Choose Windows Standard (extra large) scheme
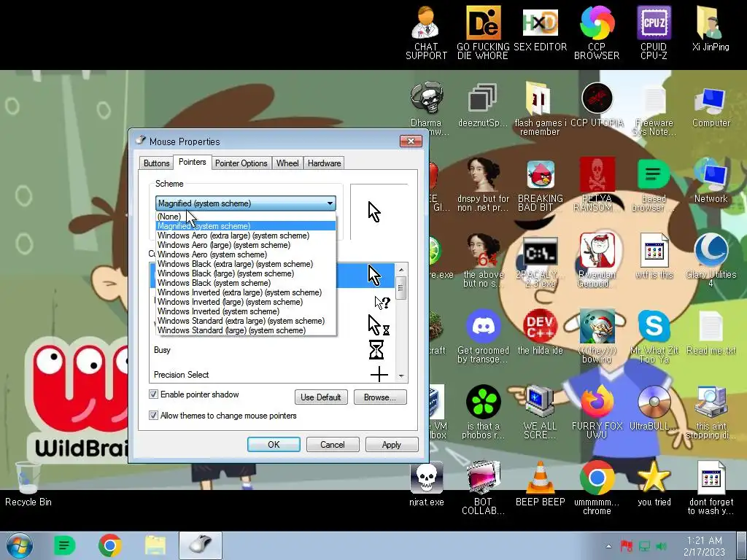Image resolution: width=747 pixels, height=560 pixels. pyautogui.click(x=246, y=321)
